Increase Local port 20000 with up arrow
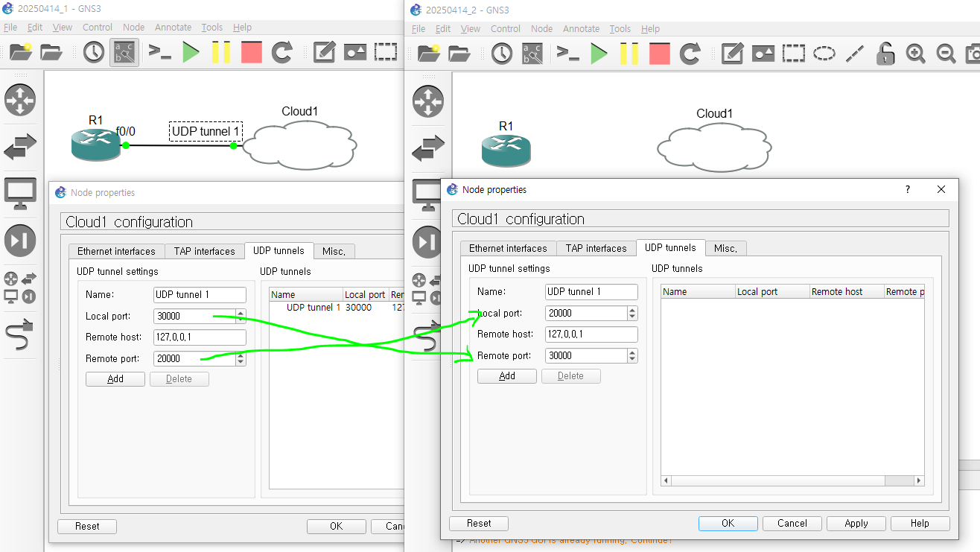The height and width of the screenshot is (552, 980). [x=633, y=310]
